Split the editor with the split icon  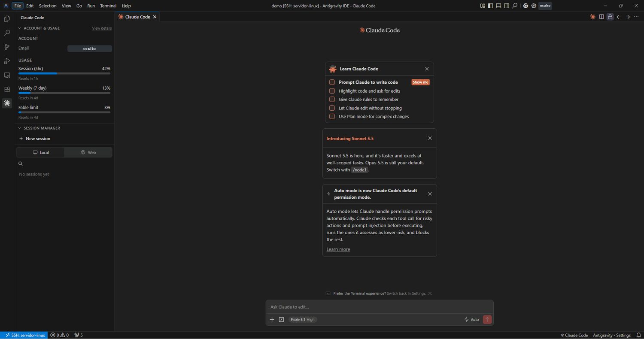(601, 17)
